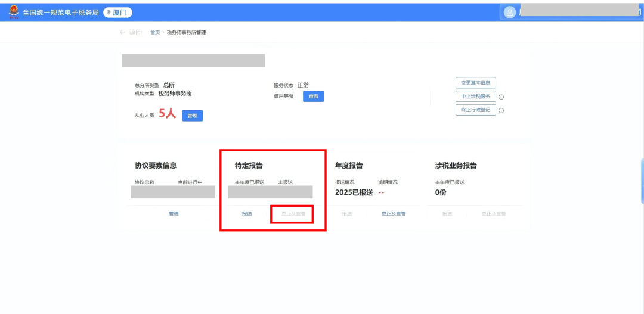Click 报送 under 年度报告
The height and width of the screenshot is (314, 644).
pos(347,214)
